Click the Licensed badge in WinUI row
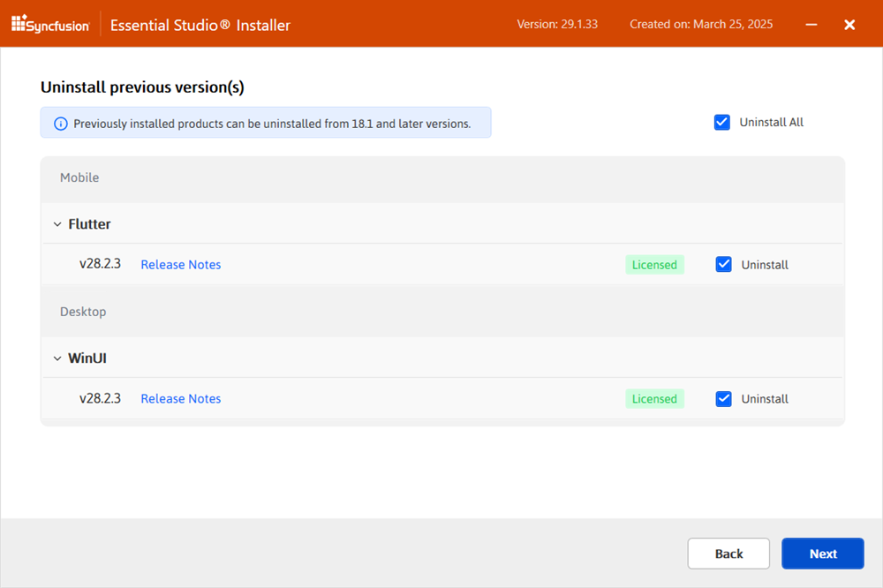Screen dimensions: 883x588 [654, 399]
